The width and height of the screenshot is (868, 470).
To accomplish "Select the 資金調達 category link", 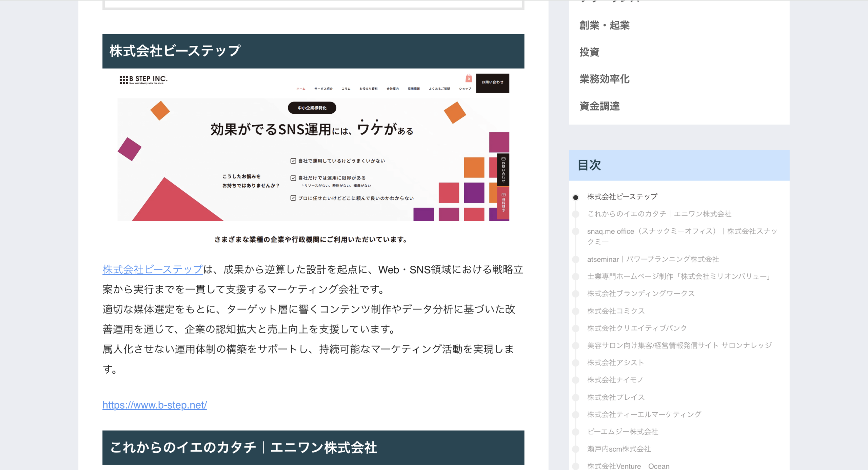I will pos(599,106).
